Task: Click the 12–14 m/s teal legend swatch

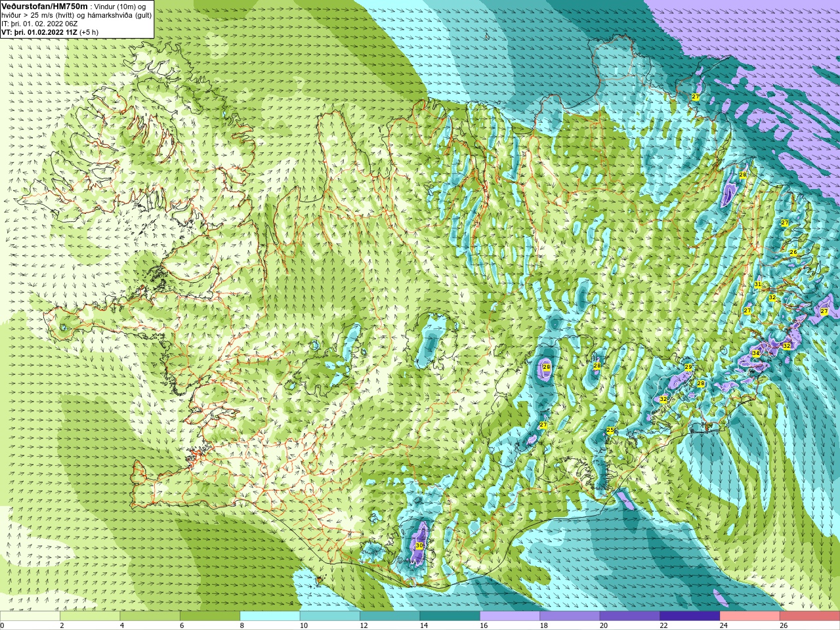Action: tap(390, 616)
